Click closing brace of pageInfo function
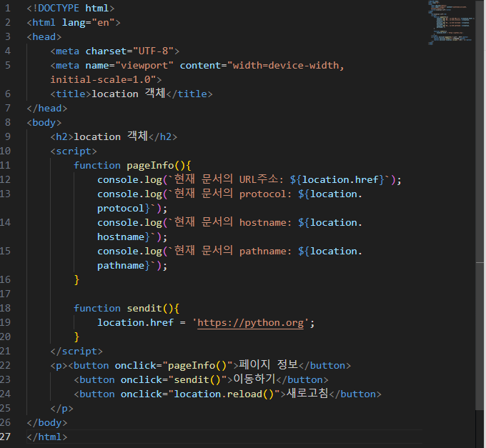 pyautogui.click(x=76, y=280)
